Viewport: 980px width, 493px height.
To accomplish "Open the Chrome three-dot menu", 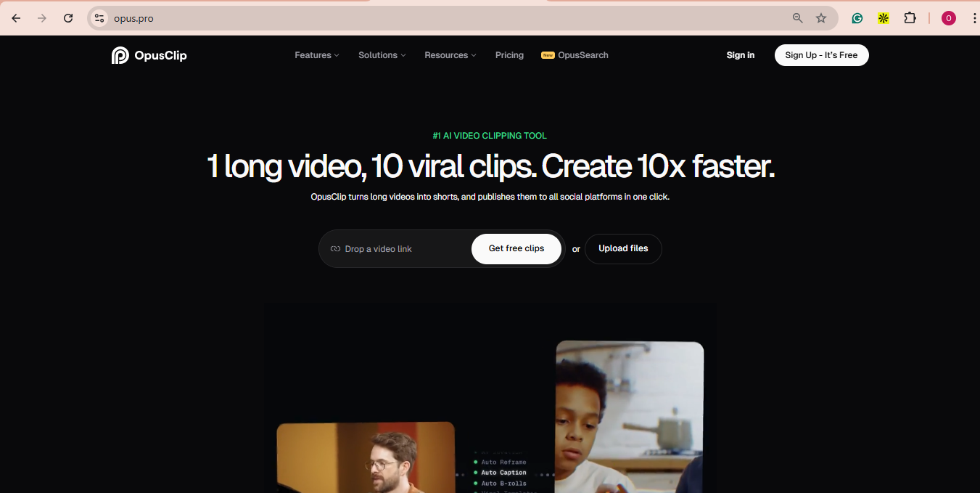I will click(974, 18).
